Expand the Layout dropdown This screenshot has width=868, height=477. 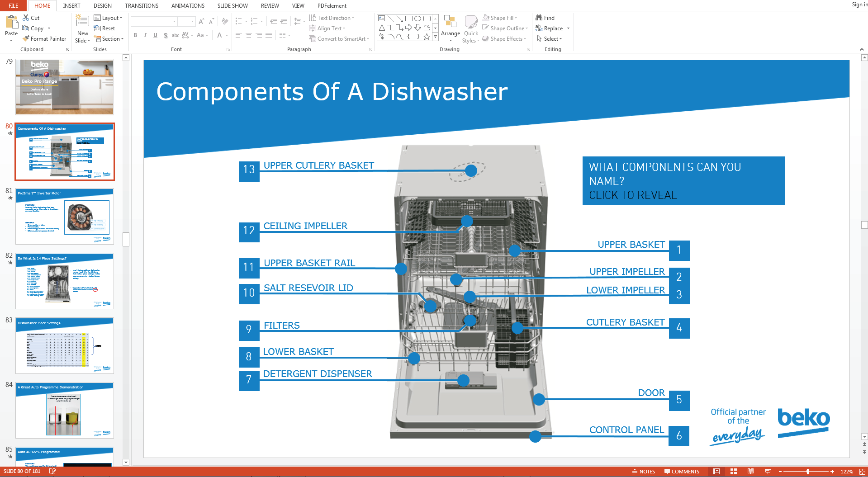point(108,18)
